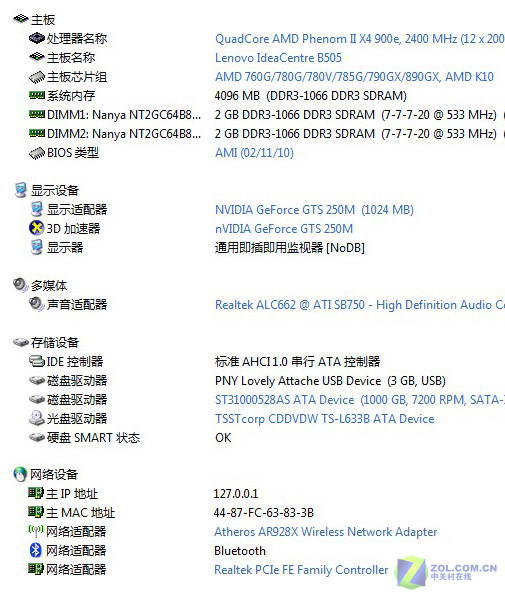Select the 多媒体 section header
This screenshot has width=505, height=595.
[49, 285]
